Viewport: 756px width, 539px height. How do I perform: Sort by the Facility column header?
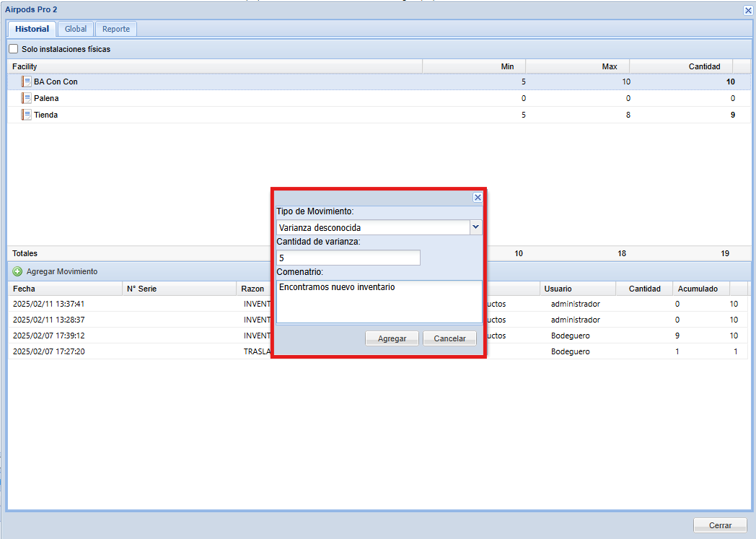click(215, 66)
